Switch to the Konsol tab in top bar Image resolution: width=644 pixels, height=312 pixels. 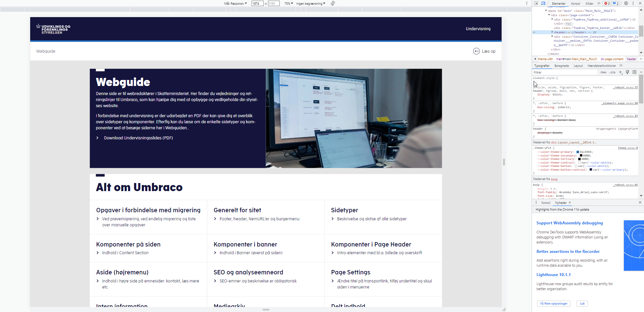tap(576, 4)
